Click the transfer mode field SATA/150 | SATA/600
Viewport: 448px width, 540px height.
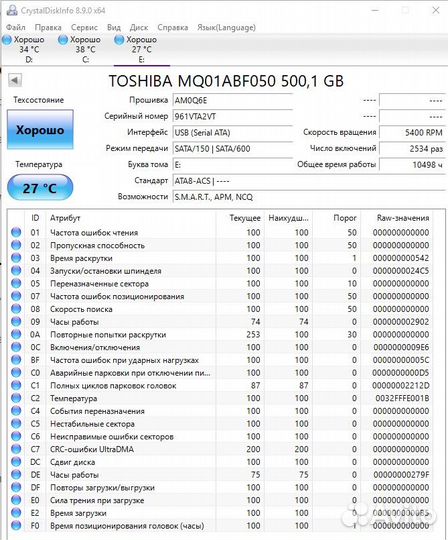(x=232, y=149)
